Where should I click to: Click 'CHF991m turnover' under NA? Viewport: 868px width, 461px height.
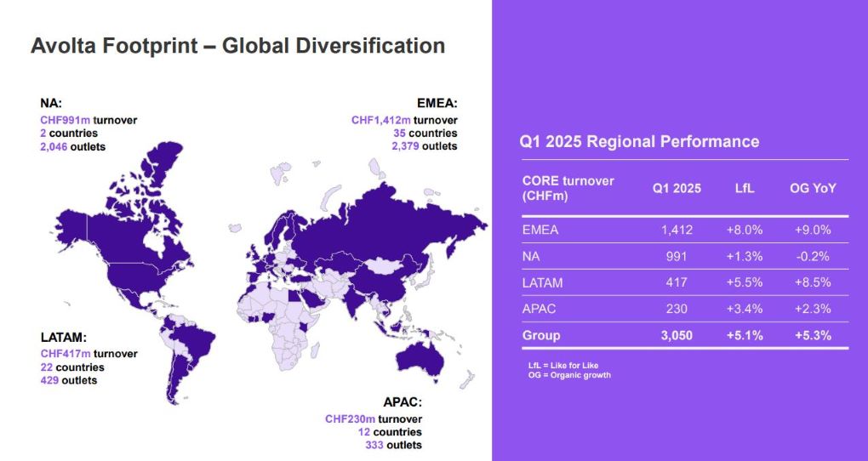(x=88, y=120)
